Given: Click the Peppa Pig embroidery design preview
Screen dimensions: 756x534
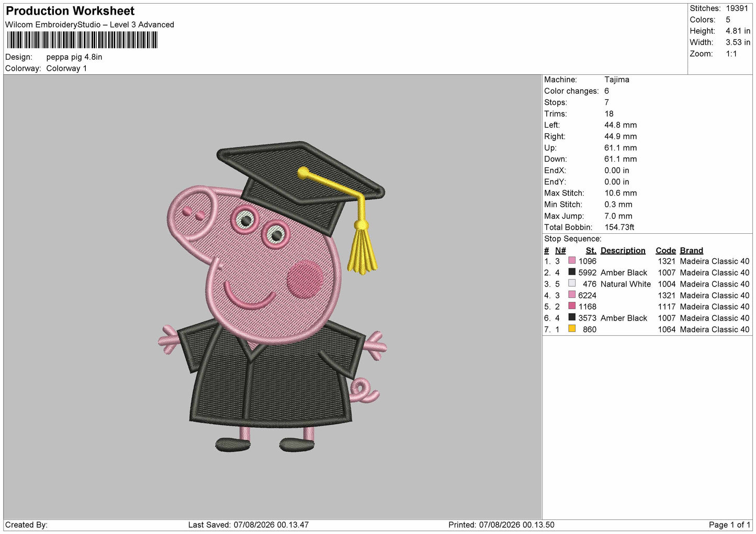Looking at the screenshot, I should point(272,297).
